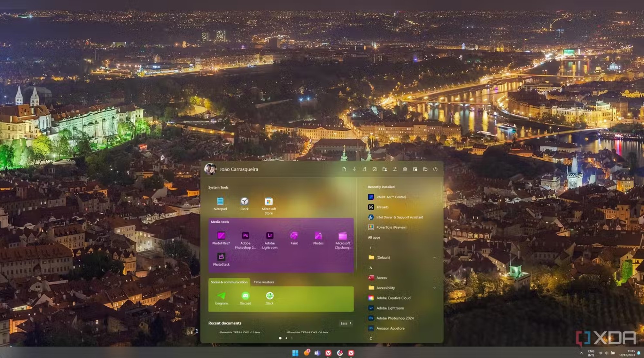The image size is (644, 358).
Task: Launch PowerToys (Preview) from Recently installed
Action: tap(392, 227)
